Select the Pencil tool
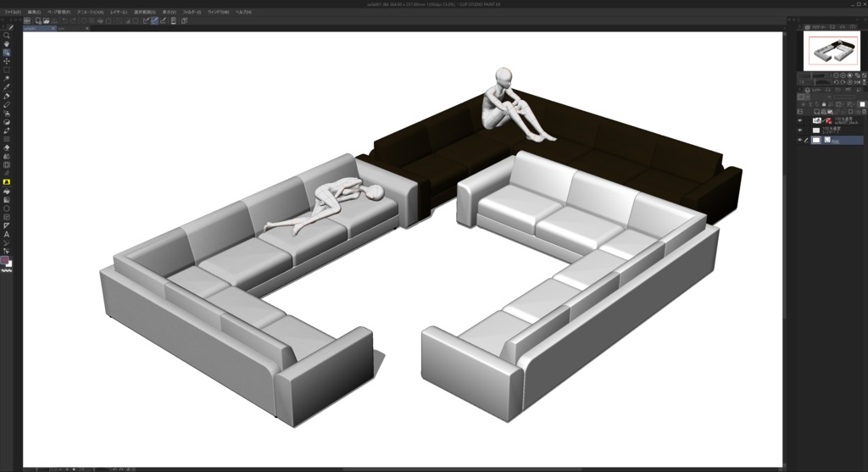Viewport: 868px width, 472px height. (x=7, y=104)
